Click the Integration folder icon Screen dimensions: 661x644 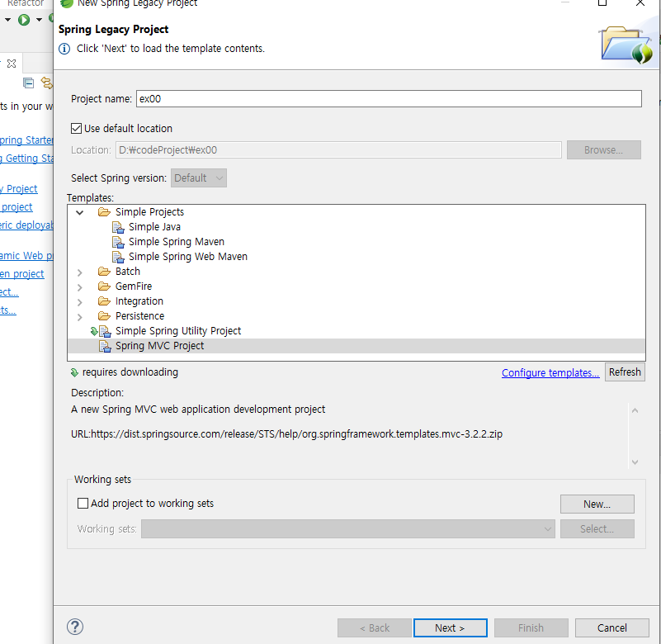(104, 301)
